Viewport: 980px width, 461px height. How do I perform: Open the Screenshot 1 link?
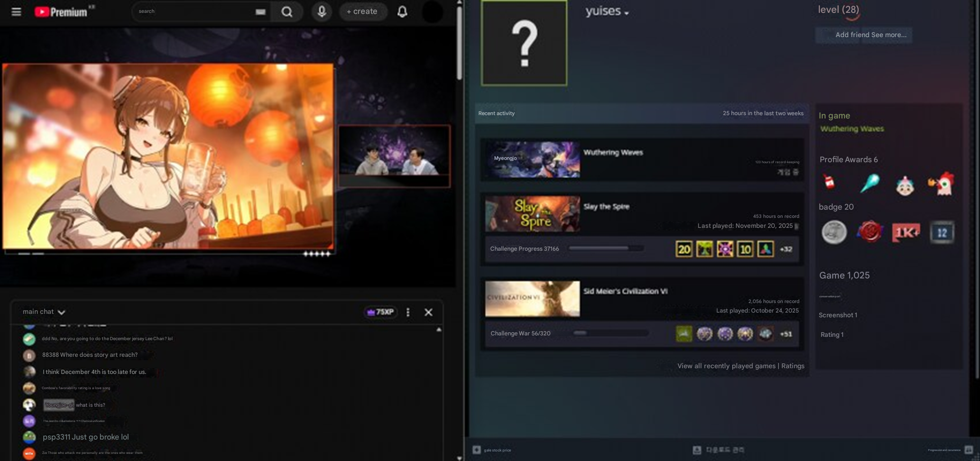pos(838,315)
